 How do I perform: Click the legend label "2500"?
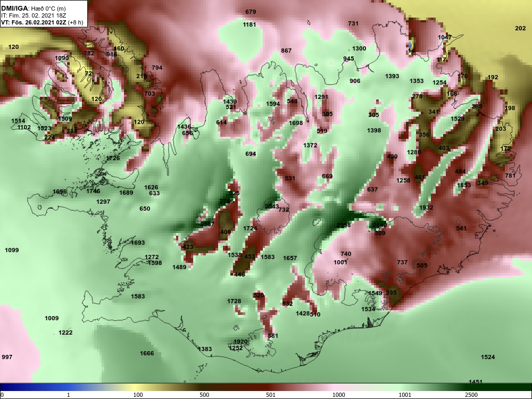(x=471, y=395)
